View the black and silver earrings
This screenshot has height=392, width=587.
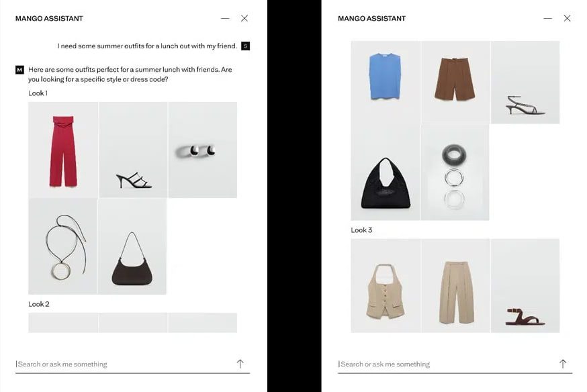203,150
